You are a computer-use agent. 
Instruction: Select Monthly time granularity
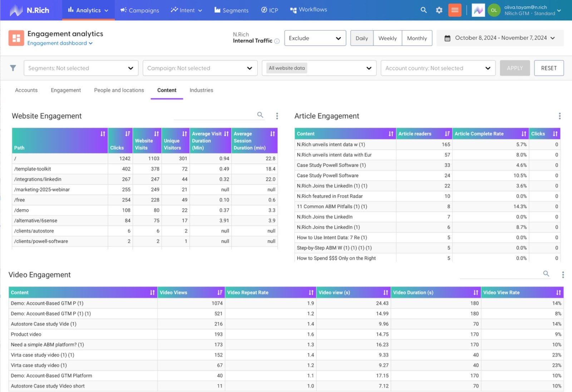pos(417,38)
